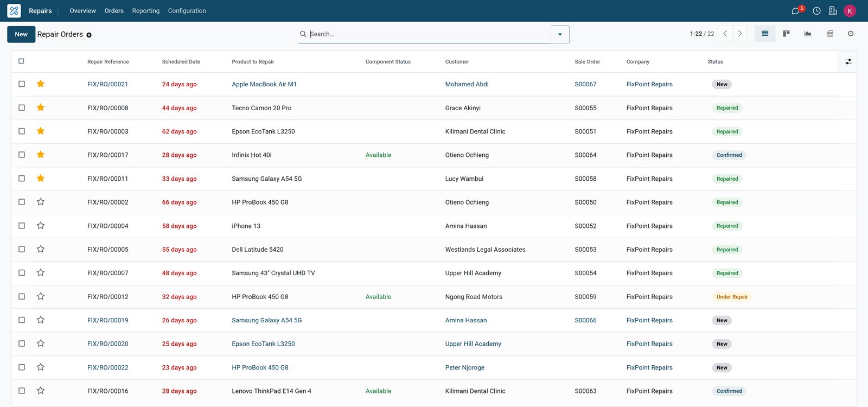This screenshot has width=868, height=407.
Task: Select the Lenovo ThinkPad E14 Gen 4 cell
Action: pos(271,391)
